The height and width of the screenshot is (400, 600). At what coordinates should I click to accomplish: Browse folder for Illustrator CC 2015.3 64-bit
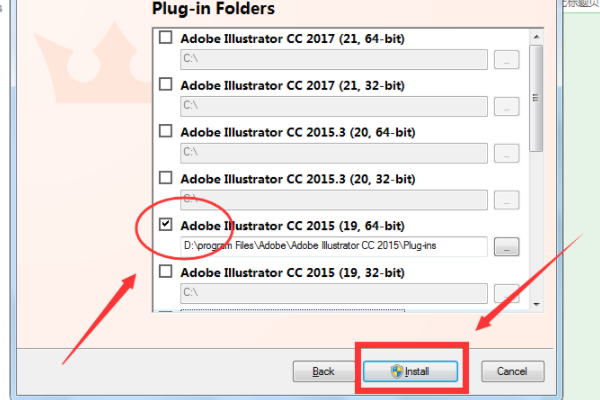point(506,153)
